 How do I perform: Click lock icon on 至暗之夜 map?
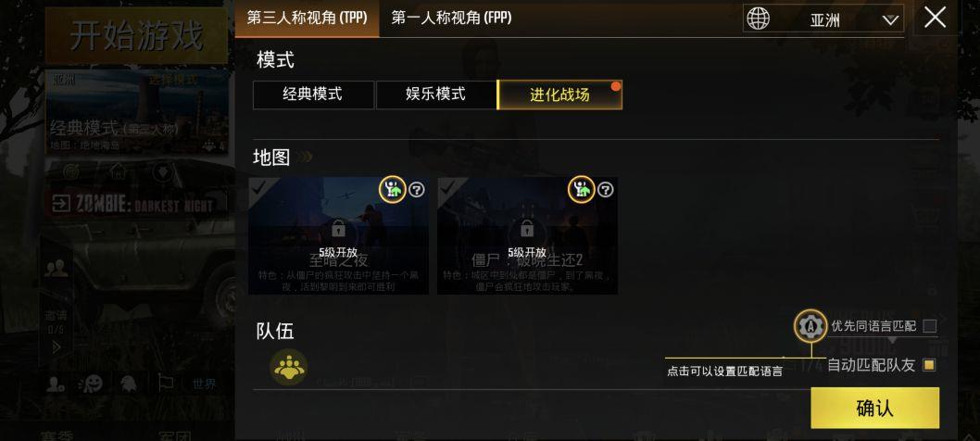pos(339,229)
